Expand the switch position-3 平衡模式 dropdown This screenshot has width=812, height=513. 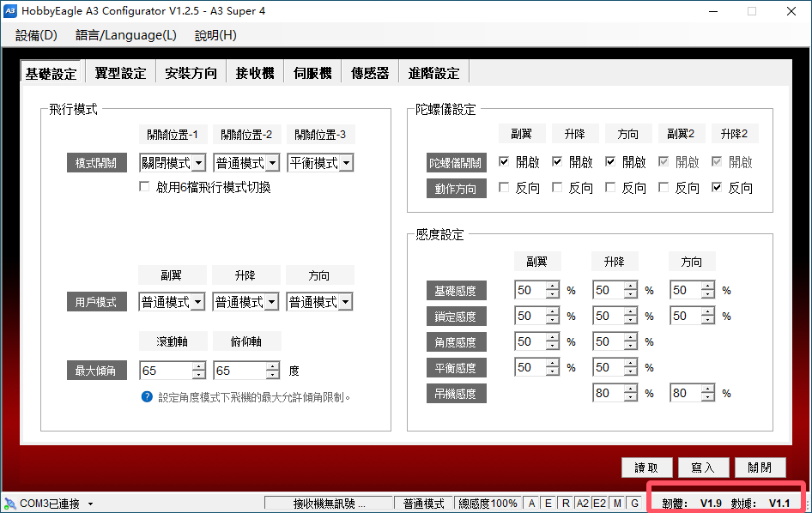tap(347, 163)
